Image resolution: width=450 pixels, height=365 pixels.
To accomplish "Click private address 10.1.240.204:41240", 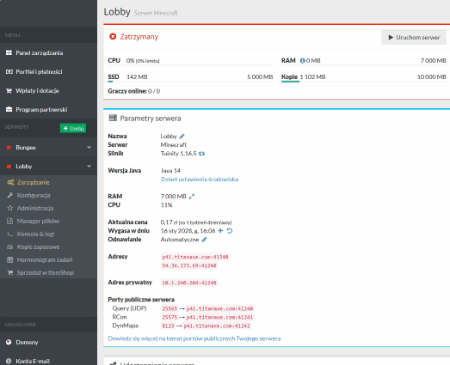I will (x=189, y=283).
